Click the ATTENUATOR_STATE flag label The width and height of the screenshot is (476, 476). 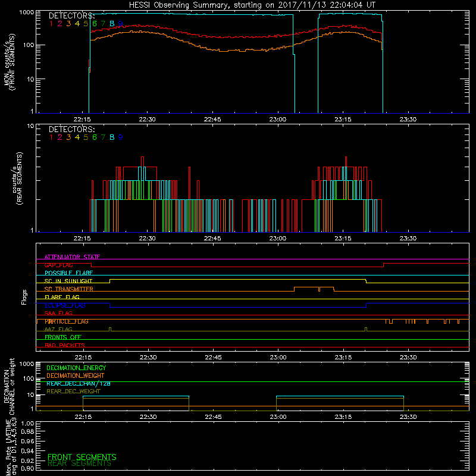tap(72, 257)
